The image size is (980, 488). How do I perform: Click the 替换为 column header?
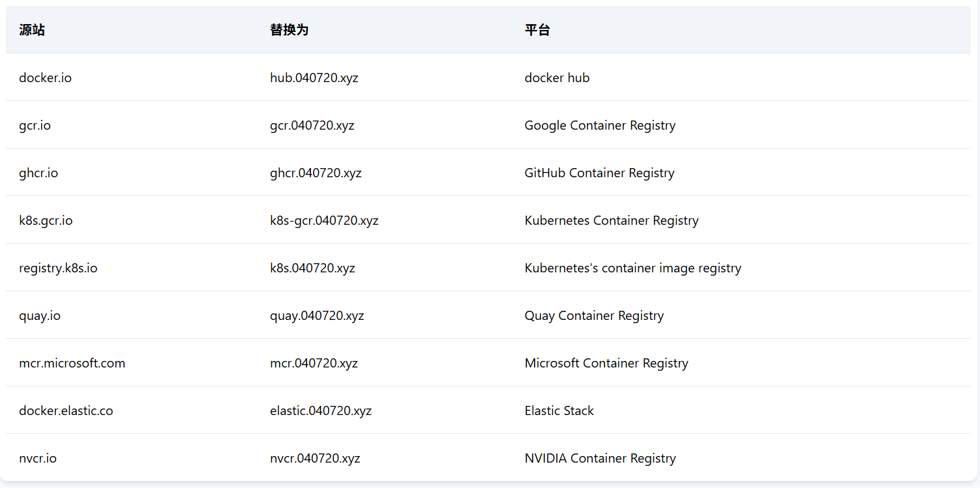(x=289, y=30)
